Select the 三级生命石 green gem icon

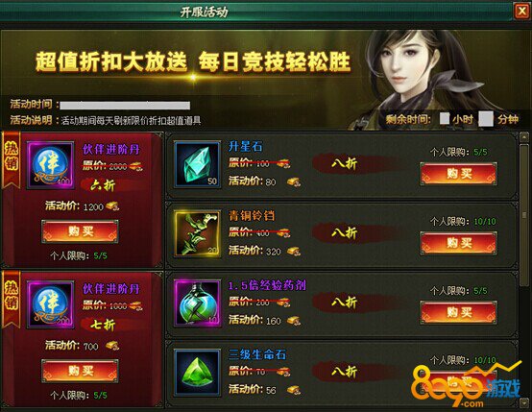(198, 373)
